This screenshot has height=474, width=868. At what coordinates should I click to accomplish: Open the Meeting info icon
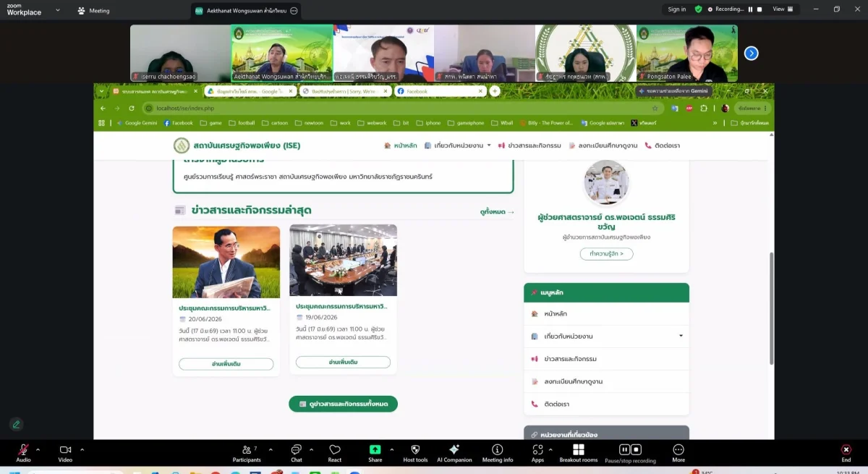coord(497,453)
